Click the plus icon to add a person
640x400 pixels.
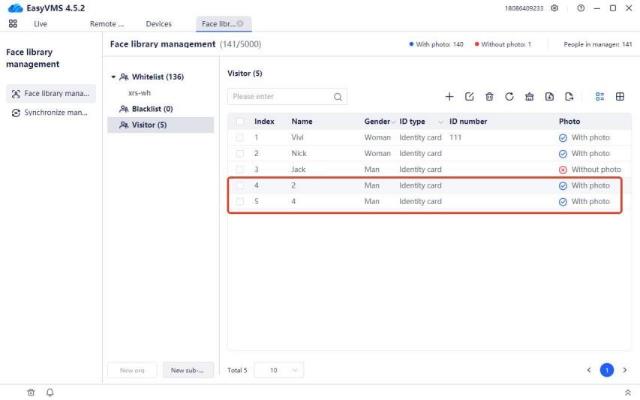click(x=449, y=97)
